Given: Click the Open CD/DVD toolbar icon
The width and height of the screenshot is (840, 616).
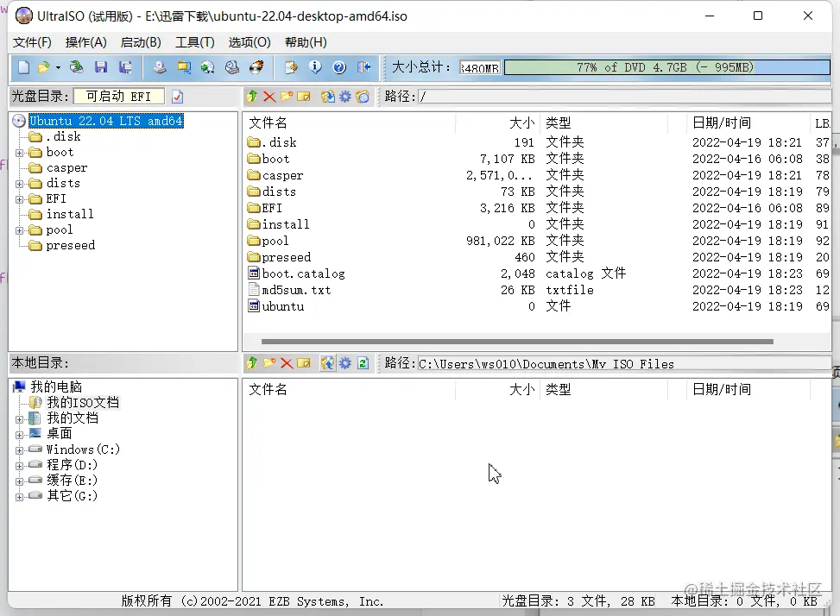Looking at the screenshot, I should (77, 67).
